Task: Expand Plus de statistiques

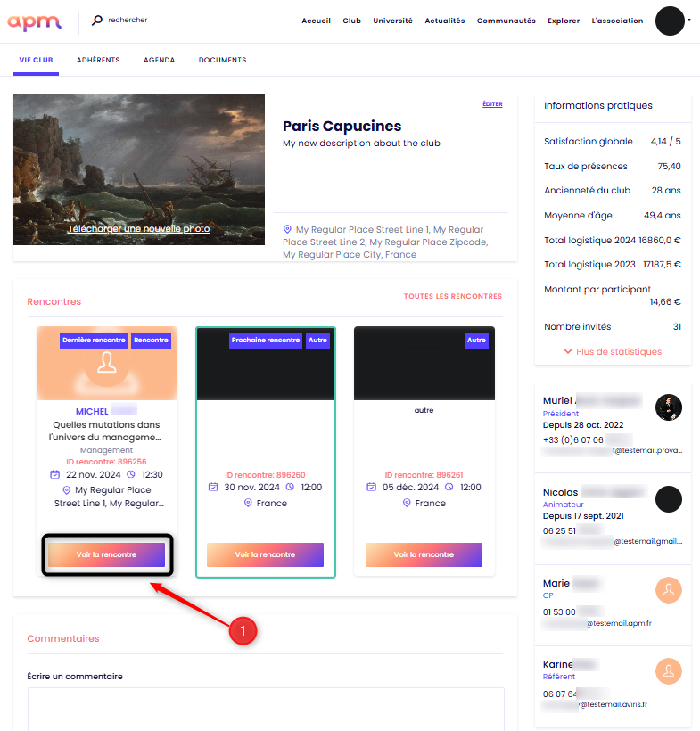Action: click(613, 351)
